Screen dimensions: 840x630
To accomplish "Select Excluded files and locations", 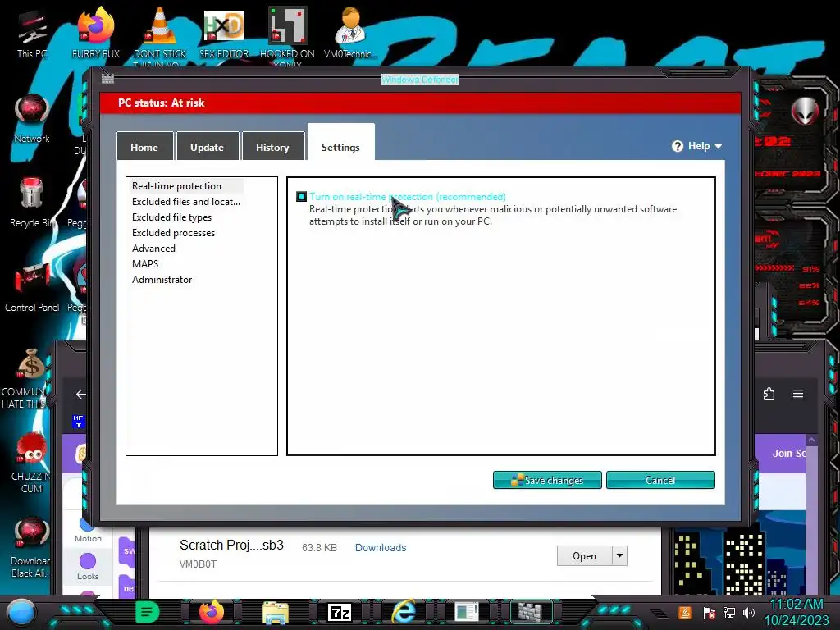I will click(186, 202).
